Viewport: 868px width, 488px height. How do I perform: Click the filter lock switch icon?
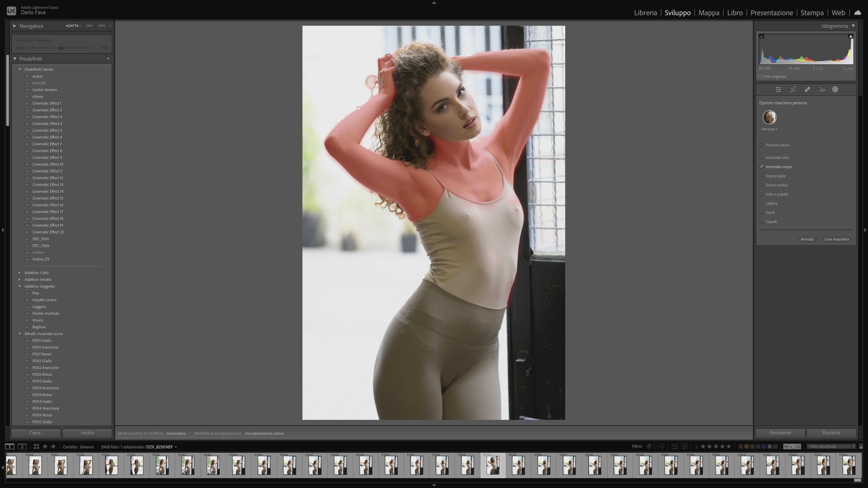pyautogui.click(x=861, y=447)
